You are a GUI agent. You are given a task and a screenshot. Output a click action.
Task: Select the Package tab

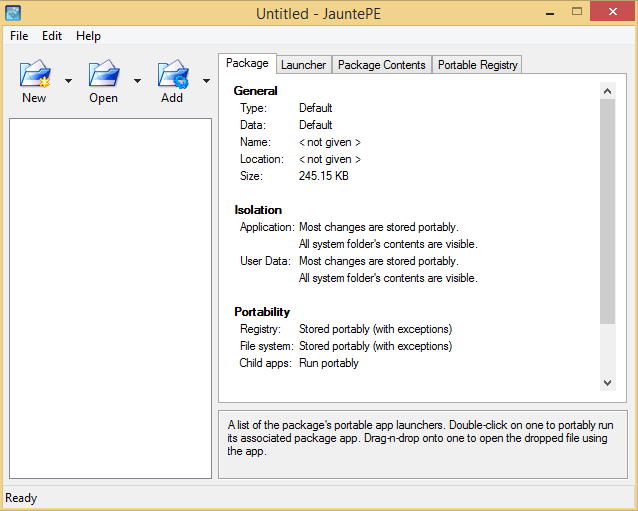pyautogui.click(x=247, y=63)
